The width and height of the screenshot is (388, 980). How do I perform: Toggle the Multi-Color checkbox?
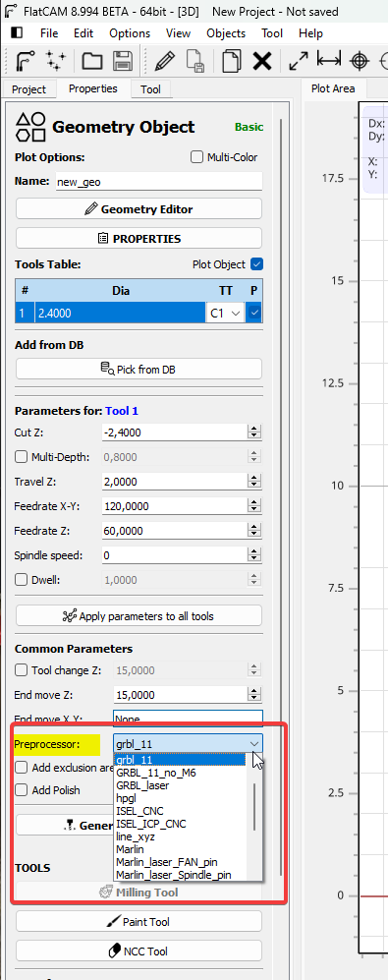click(196, 157)
